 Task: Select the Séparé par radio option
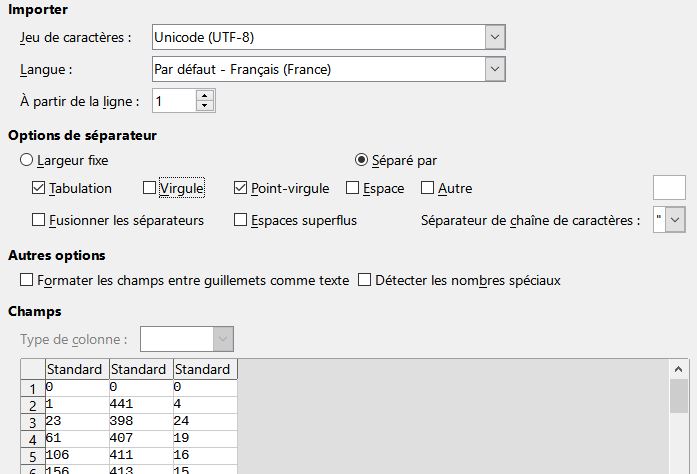(361, 160)
